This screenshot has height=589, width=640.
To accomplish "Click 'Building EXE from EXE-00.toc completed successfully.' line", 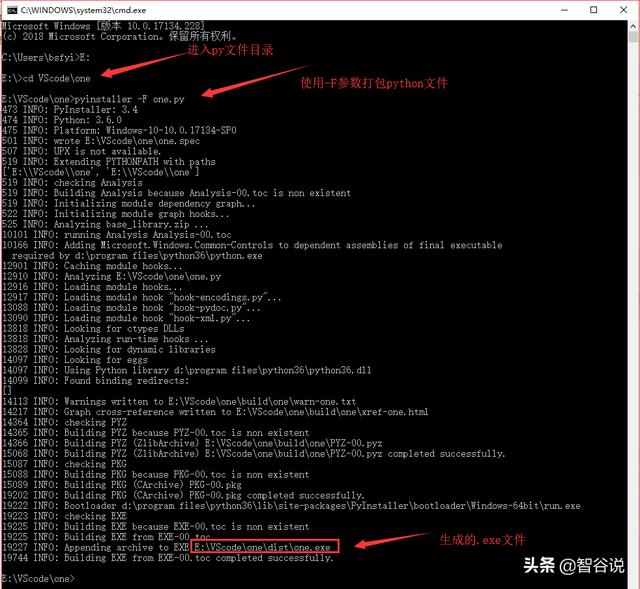I will 167,558.
